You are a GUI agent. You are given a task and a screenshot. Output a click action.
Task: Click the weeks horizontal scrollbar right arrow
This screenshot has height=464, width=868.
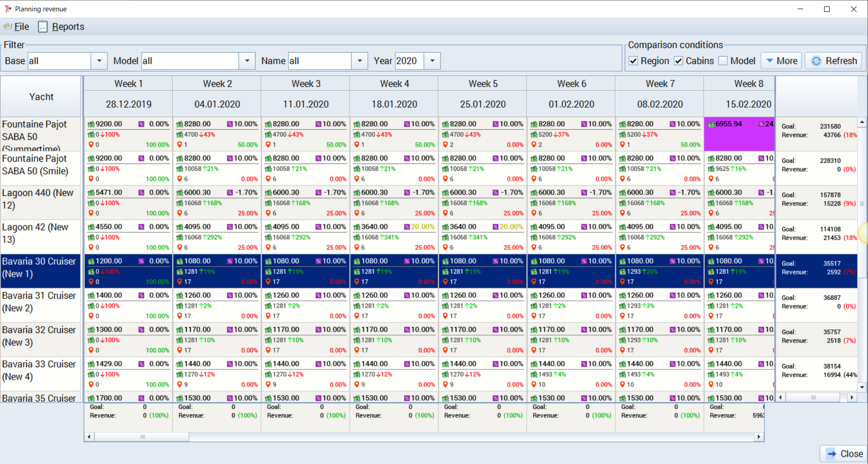click(759, 437)
